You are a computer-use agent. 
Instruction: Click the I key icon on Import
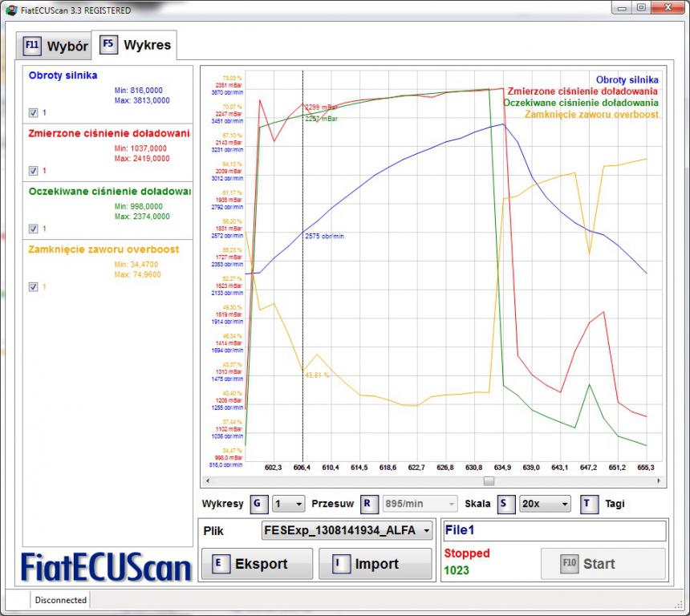[x=341, y=564]
